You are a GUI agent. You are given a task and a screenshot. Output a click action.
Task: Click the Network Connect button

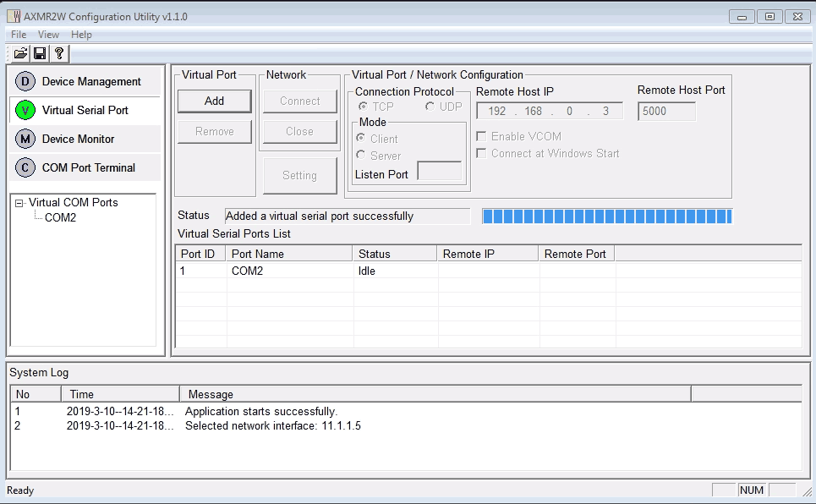[x=299, y=101]
